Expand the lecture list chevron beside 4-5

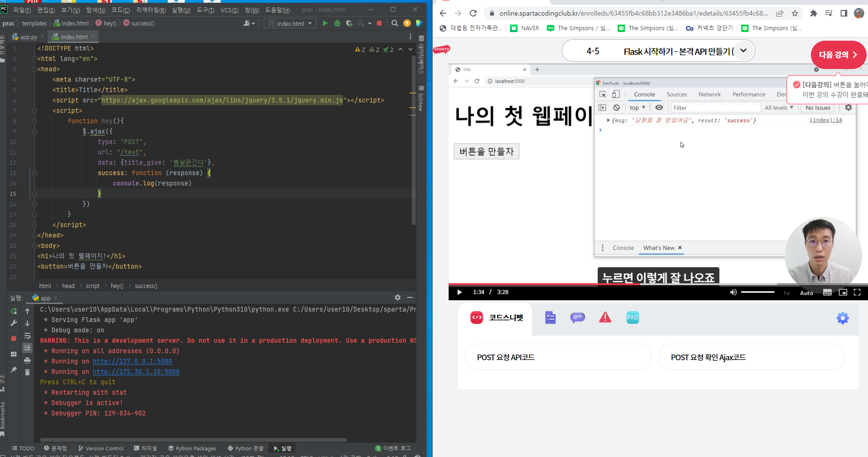click(x=743, y=51)
